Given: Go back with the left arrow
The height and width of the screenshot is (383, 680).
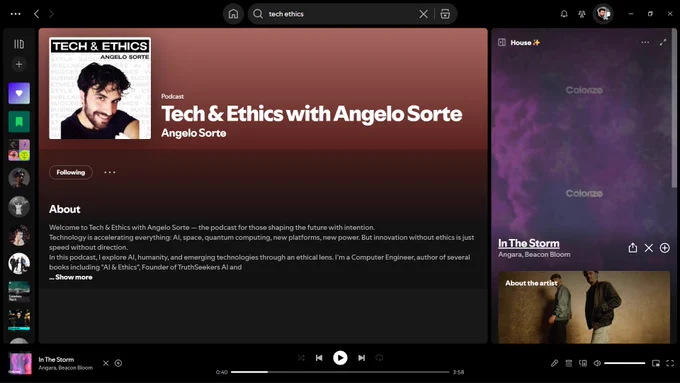Looking at the screenshot, I should [x=36, y=14].
